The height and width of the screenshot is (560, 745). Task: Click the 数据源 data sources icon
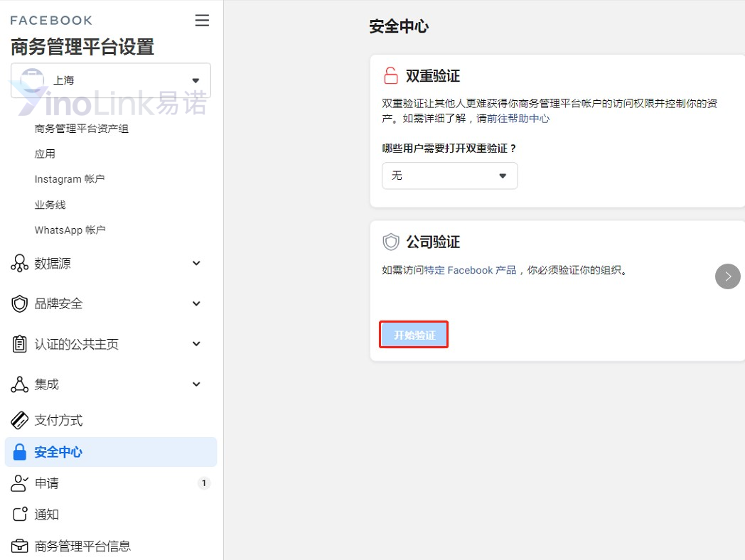19,263
